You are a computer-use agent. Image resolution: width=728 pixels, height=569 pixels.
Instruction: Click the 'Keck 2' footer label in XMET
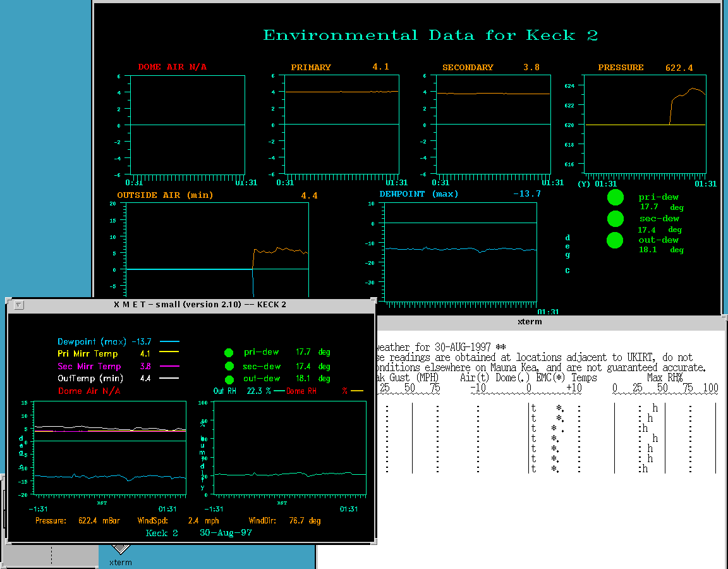(162, 533)
